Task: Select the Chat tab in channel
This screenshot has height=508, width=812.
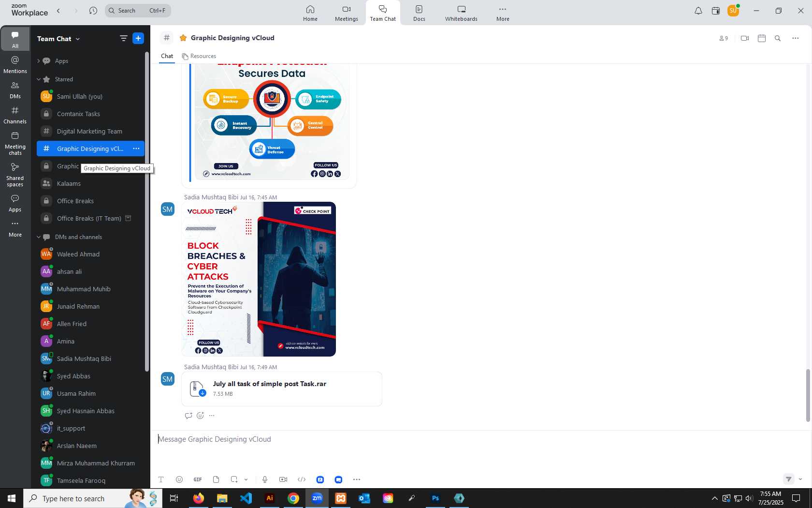Action: (167, 56)
